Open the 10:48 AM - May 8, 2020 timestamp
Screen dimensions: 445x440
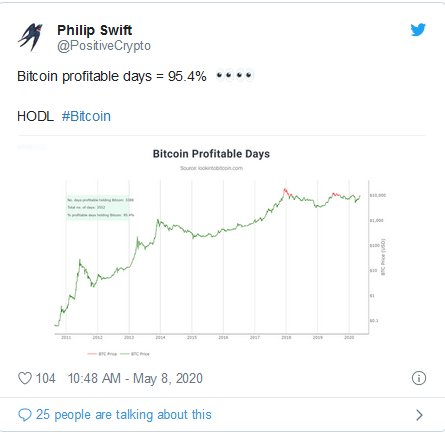135,378
